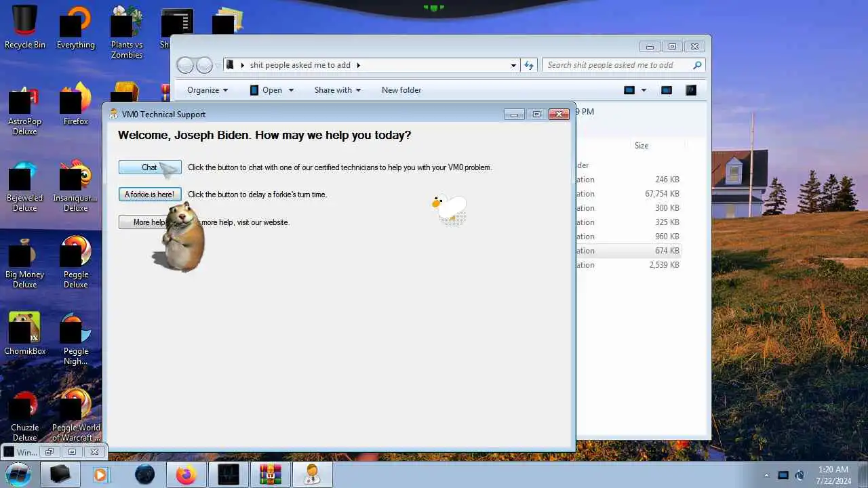Open the taskbar clock showing 1:20 AM
Screen dimensions: 868x488
click(833, 474)
